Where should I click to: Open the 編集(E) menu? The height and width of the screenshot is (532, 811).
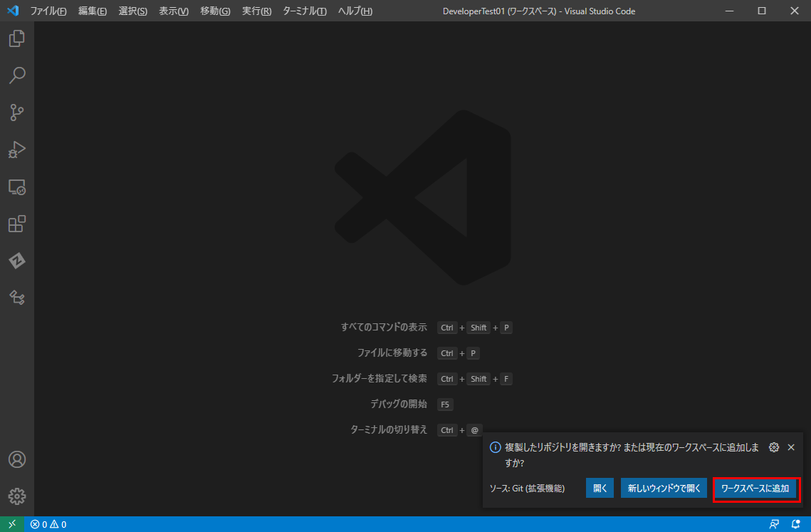pos(93,11)
